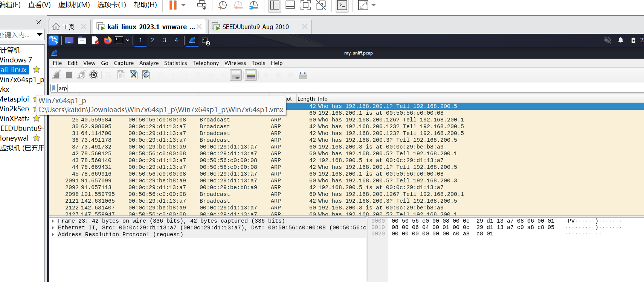Click the stretch guest display icon
644x282 pixels.
(363, 5)
